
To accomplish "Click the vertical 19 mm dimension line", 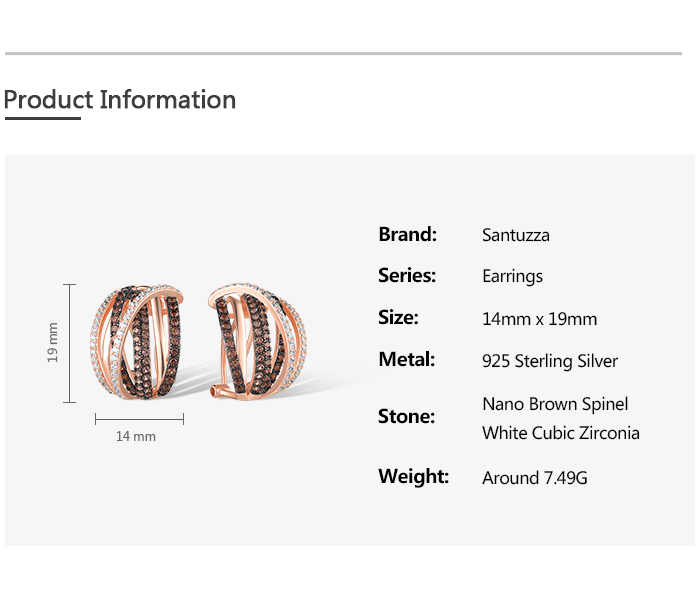I will click(x=70, y=342).
